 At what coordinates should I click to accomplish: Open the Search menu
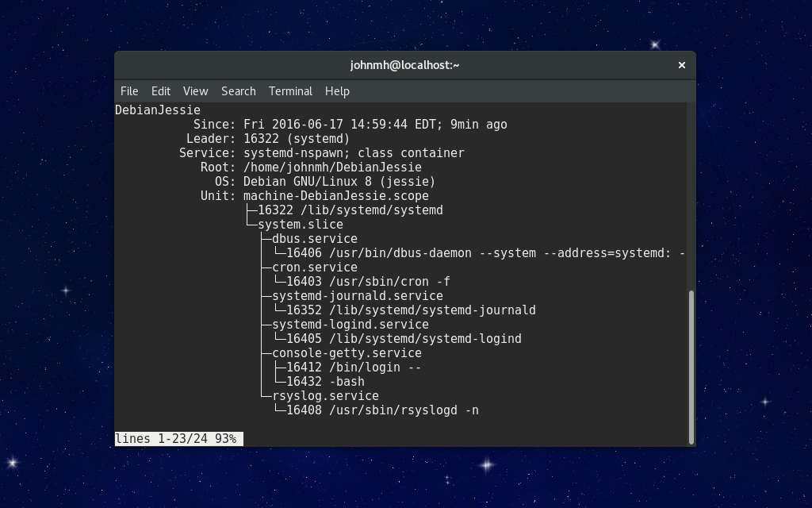coord(238,91)
